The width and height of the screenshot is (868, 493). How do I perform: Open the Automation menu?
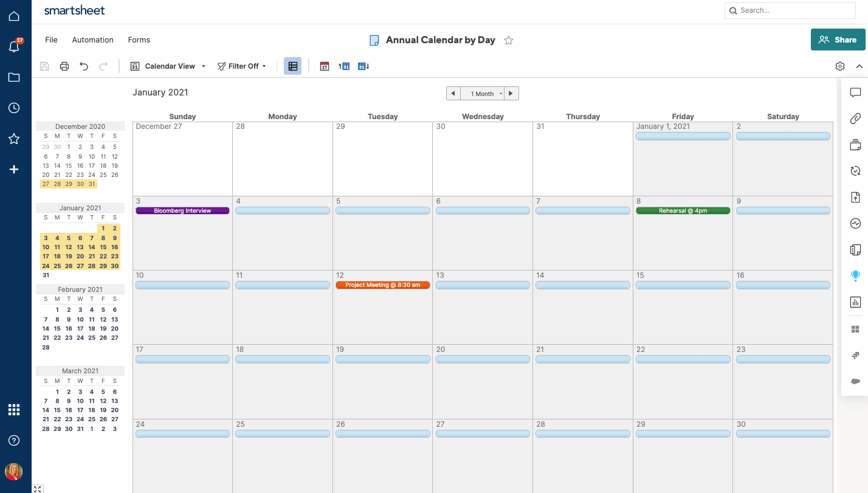click(92, 40)
